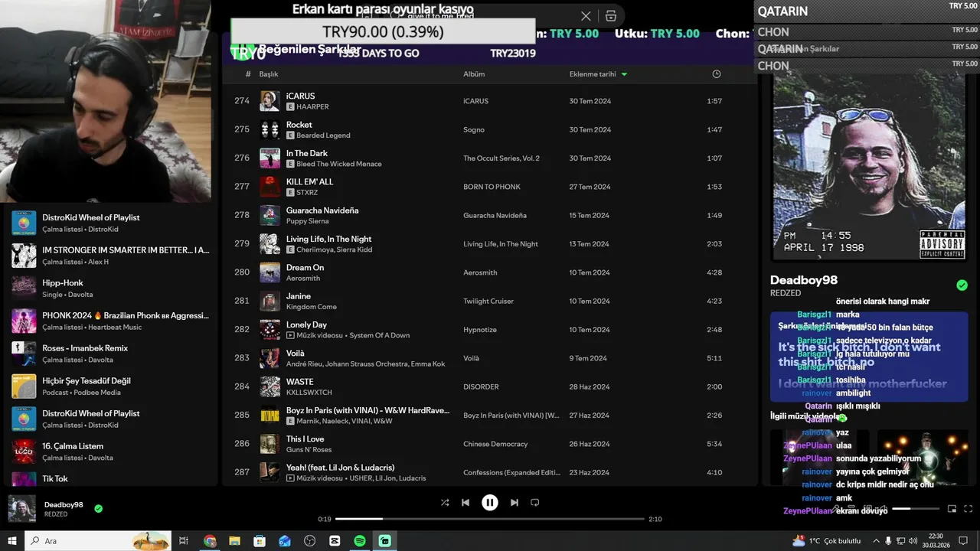Open album link DISORDER
Viewport: 980px width, 551px height.
(x=481, y=387)
